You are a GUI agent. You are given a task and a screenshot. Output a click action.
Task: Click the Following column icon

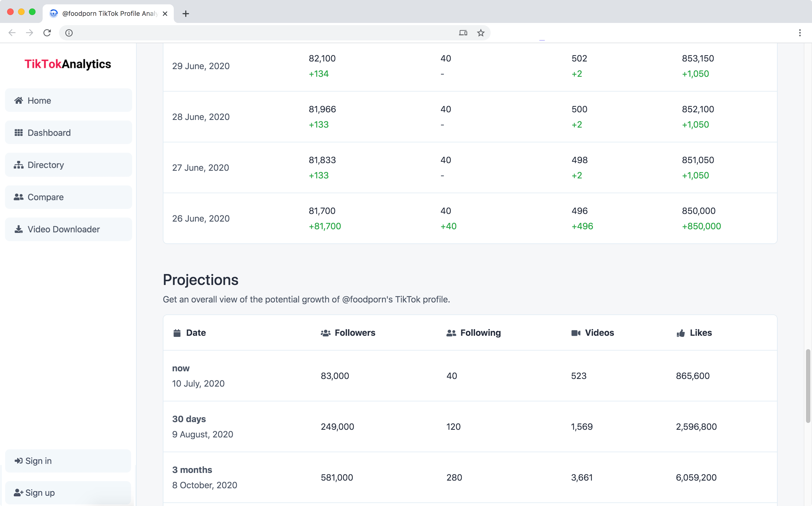tap(451, 333)
